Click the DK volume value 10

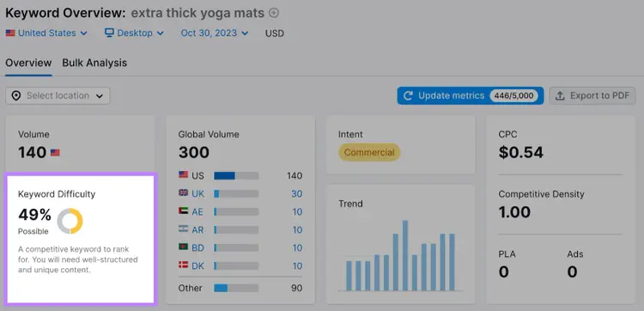pyautogui.click(x=297, y=266)
